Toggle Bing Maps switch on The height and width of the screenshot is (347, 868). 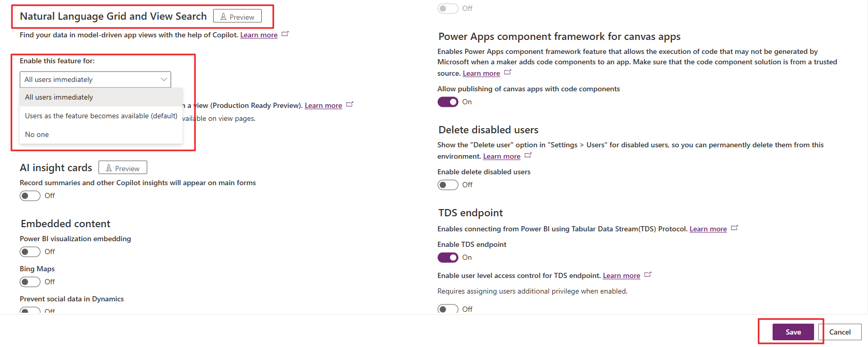tap(30, 282)
